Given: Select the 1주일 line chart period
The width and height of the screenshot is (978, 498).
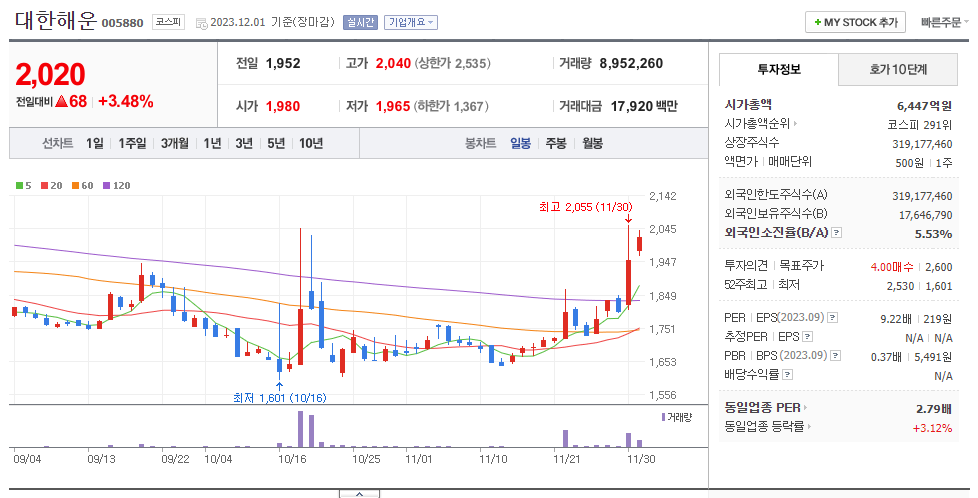Looking at the screenshot, I should tap(132, 144).
